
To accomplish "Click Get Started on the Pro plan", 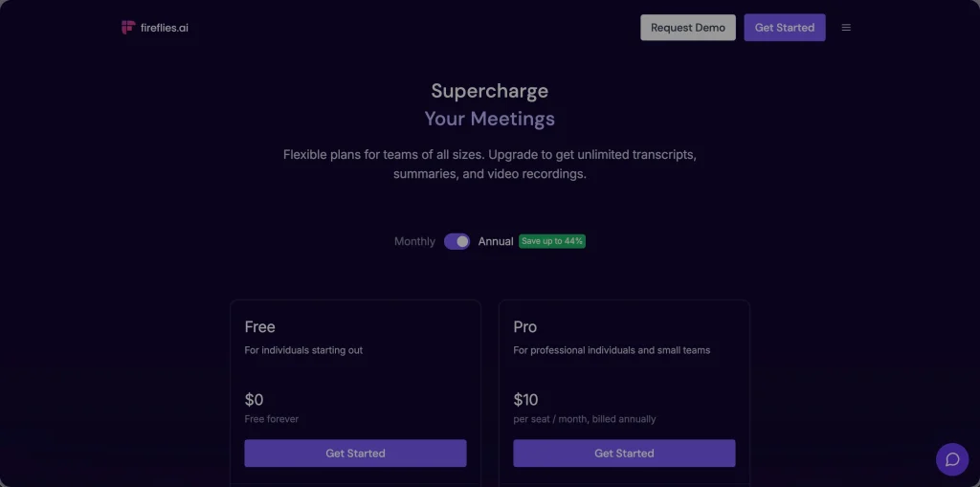I will click(624, 454).
